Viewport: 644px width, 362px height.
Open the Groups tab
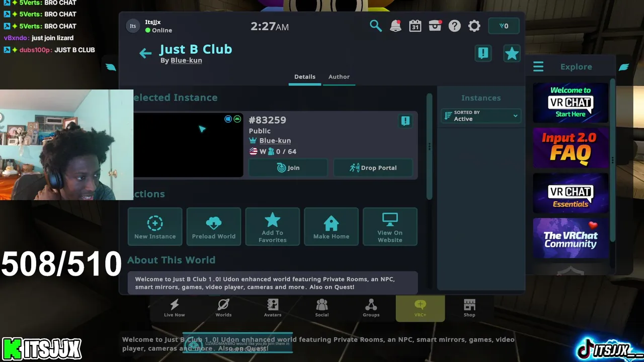pos(371,308)
